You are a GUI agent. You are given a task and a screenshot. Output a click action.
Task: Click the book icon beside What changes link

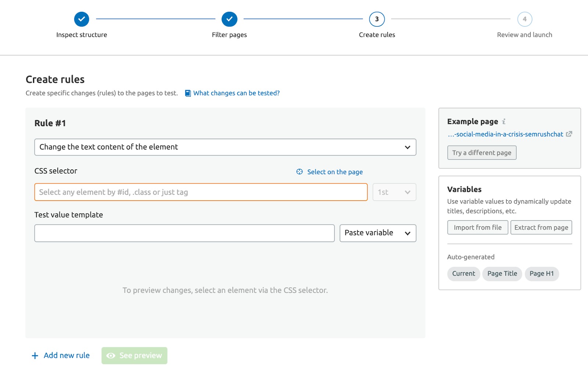point(188,93)
